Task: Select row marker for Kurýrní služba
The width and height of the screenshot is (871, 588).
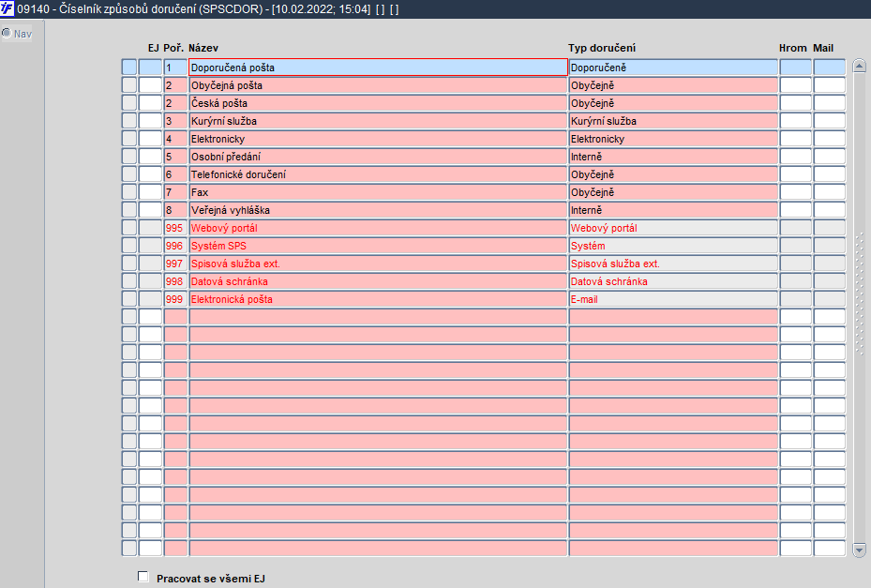Action: [128, 121]
